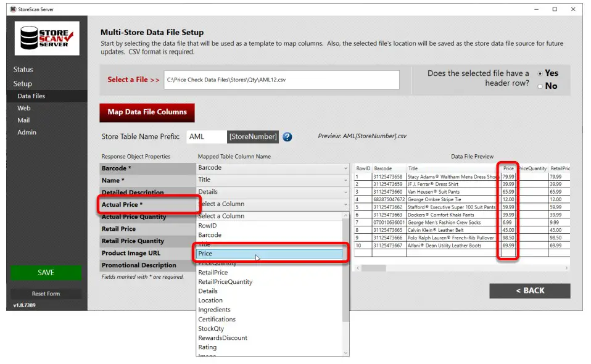591x364 pixels.
Task: Click the green SAVE button
Action: [46, 273]
